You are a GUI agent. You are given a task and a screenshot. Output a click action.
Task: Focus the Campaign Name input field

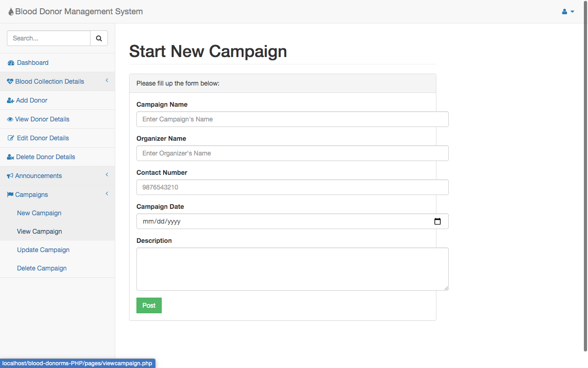pyautogui.click(x=292, y=119)
